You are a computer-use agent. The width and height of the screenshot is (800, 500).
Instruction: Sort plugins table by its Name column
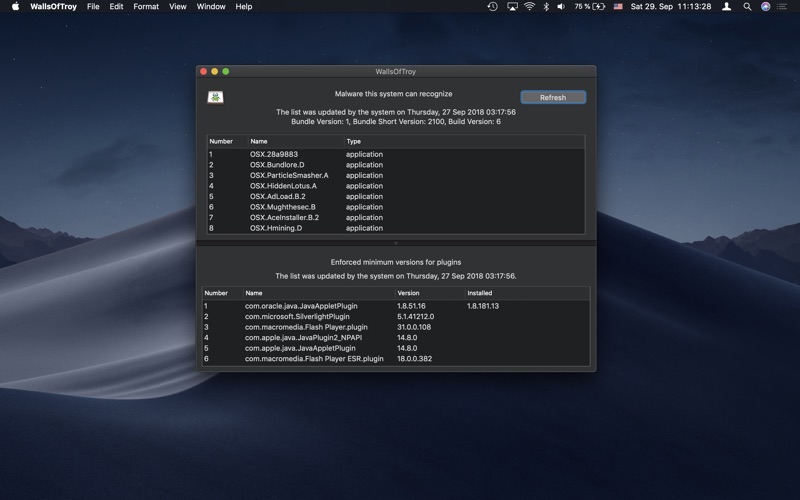(319, 293)
